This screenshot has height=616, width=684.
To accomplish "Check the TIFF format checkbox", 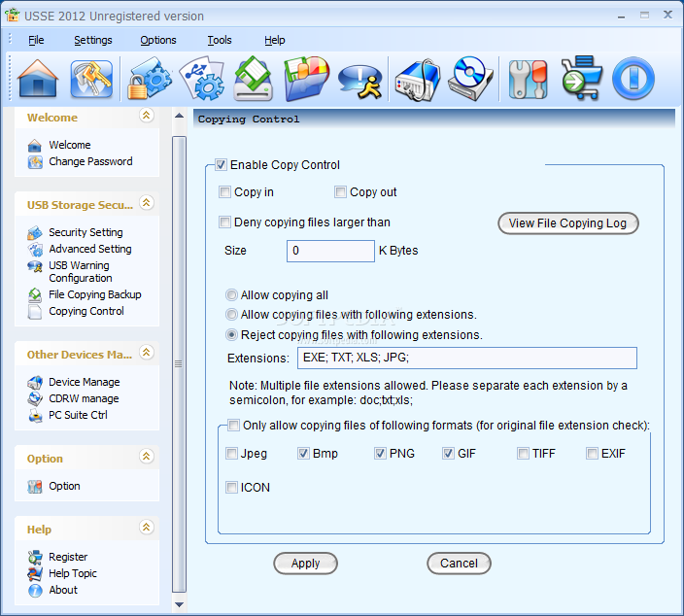I will click(523, 454).
